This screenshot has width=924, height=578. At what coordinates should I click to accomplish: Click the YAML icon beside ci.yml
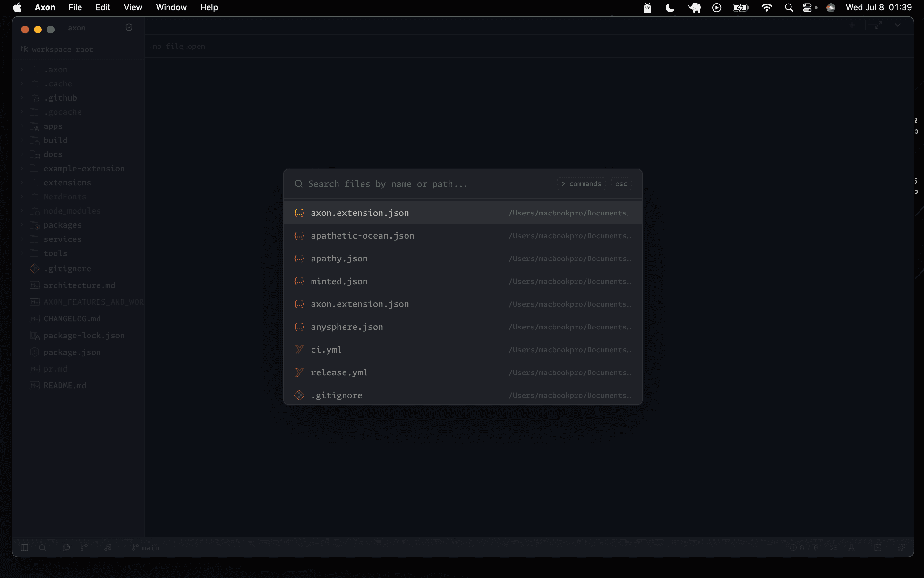299,350
